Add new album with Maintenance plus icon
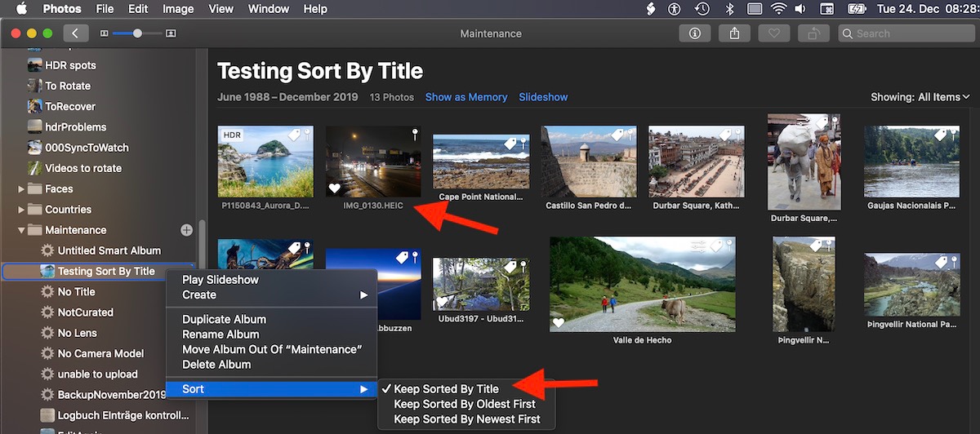Screen dimensions: 980x434 (x=186, y=230)
